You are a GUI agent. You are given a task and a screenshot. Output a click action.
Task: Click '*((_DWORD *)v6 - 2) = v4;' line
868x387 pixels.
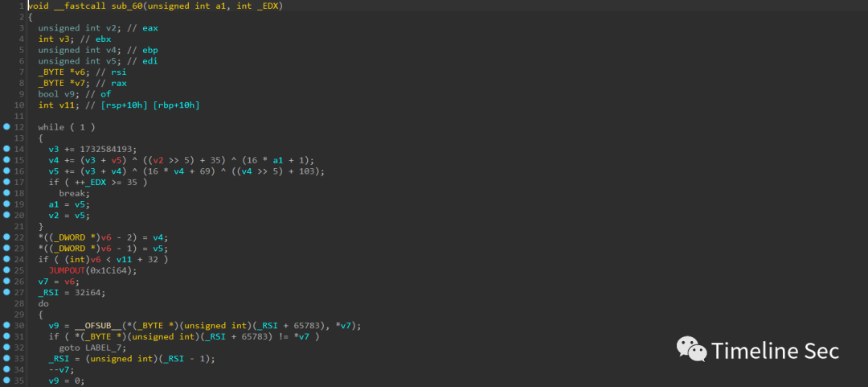pyautogui.click(x=102, y=237)
